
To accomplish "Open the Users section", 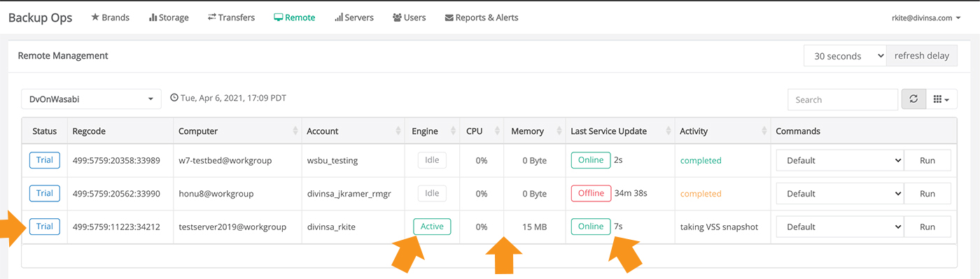I will 409,17.
